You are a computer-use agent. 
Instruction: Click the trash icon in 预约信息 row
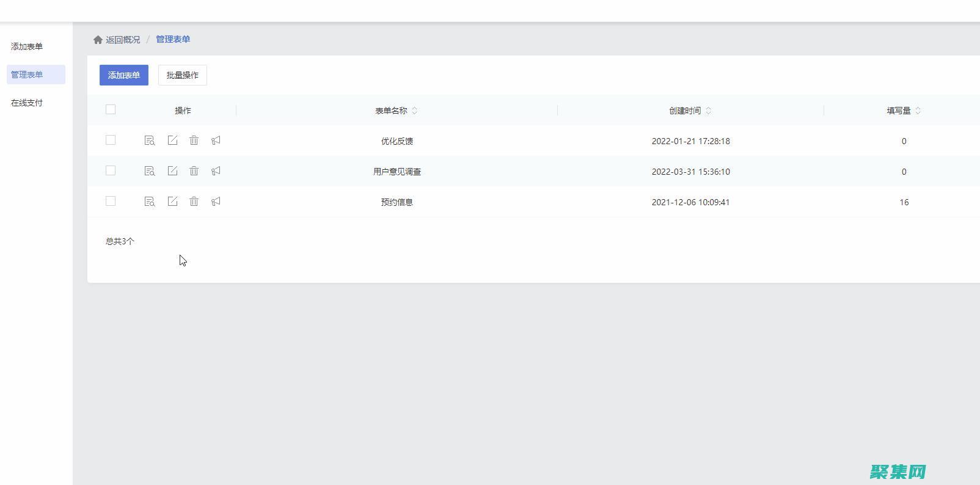(194, 202)
